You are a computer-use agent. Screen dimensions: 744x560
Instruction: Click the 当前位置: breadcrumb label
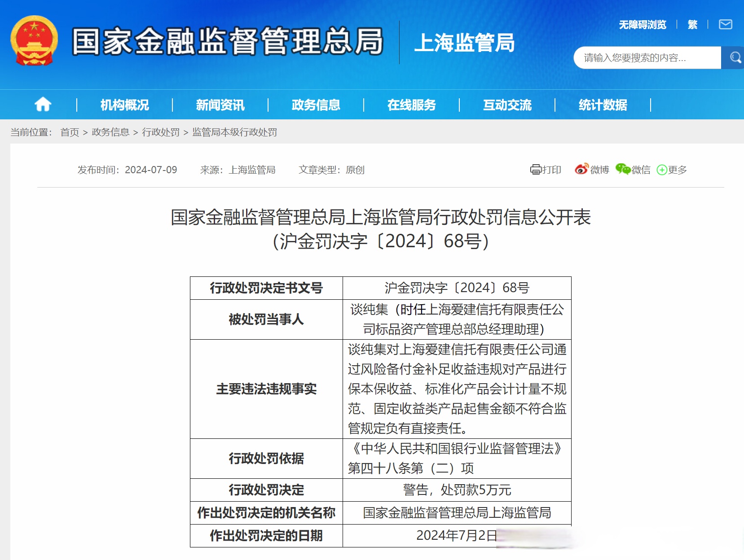pyautogui.click(x=31, y=132)
